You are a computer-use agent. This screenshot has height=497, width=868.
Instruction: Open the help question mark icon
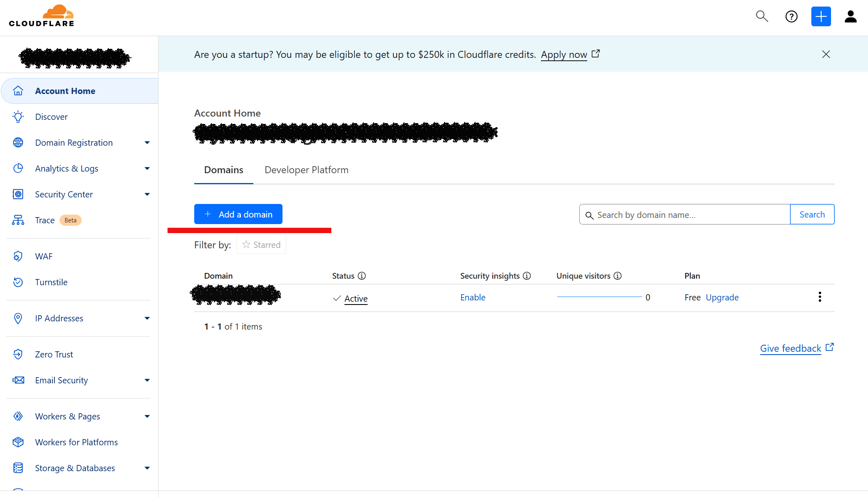tap(791, 16)
